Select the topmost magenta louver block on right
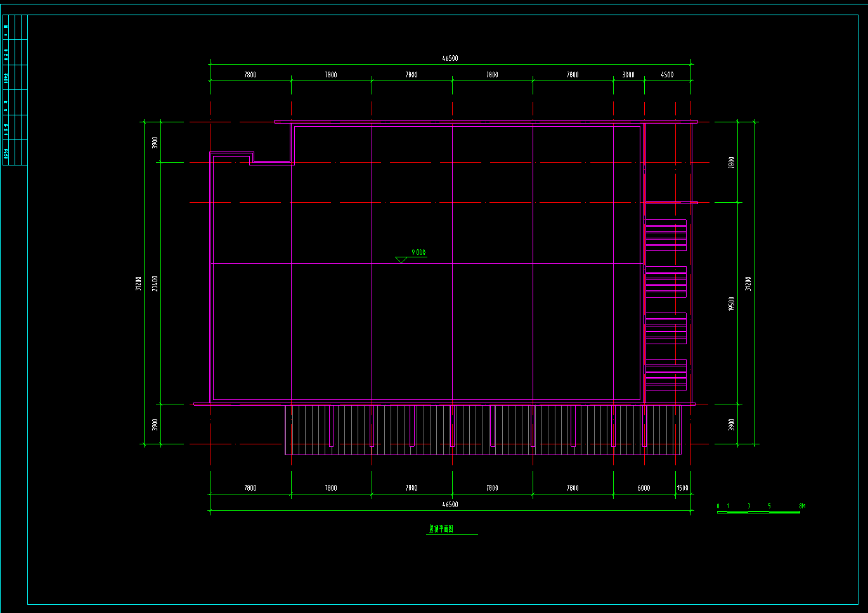The height and width of the screenshot is (613, 868). (666, 235)
